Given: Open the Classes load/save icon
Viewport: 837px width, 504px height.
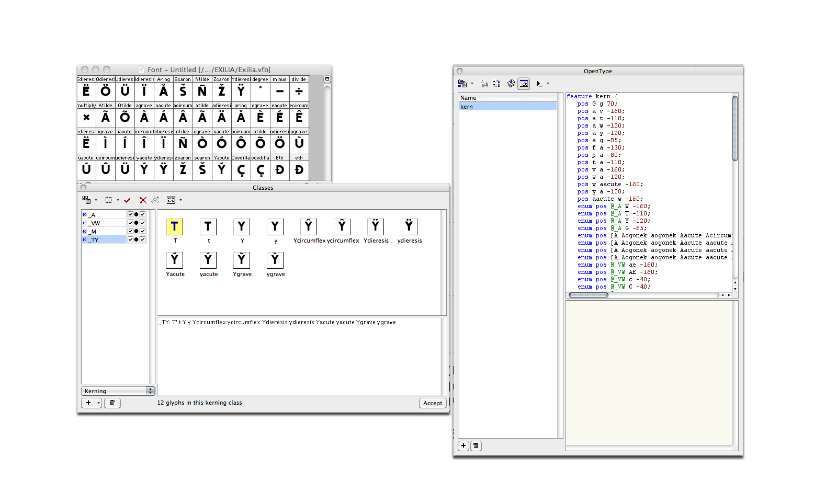Looking at the screenshot, I should 86,200.
